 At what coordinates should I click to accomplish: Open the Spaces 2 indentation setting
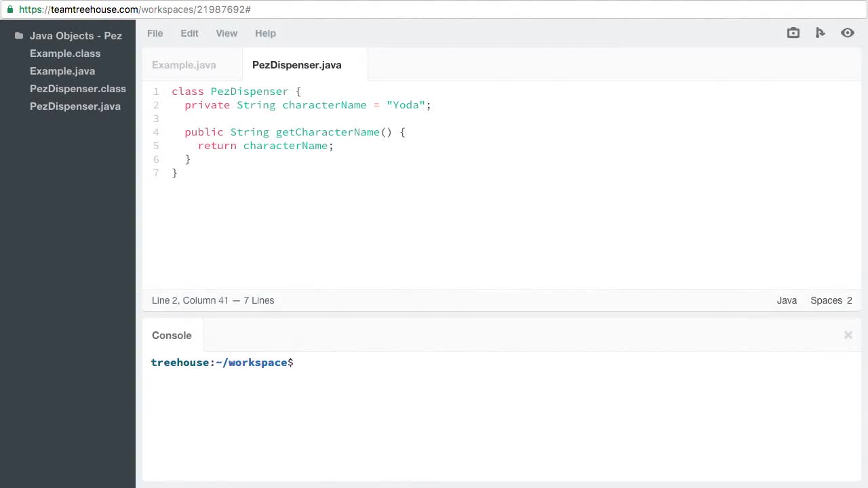(831, 300)
